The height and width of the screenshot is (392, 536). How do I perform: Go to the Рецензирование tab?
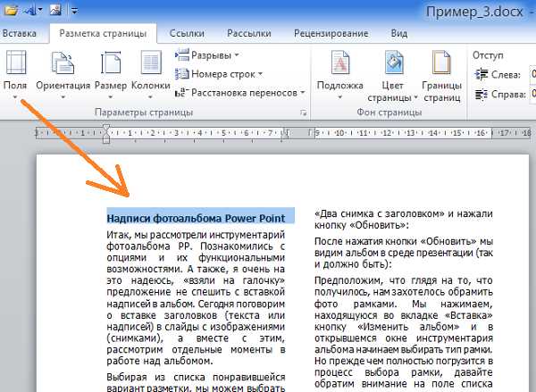pyautogui.click(x=331, y=33)
